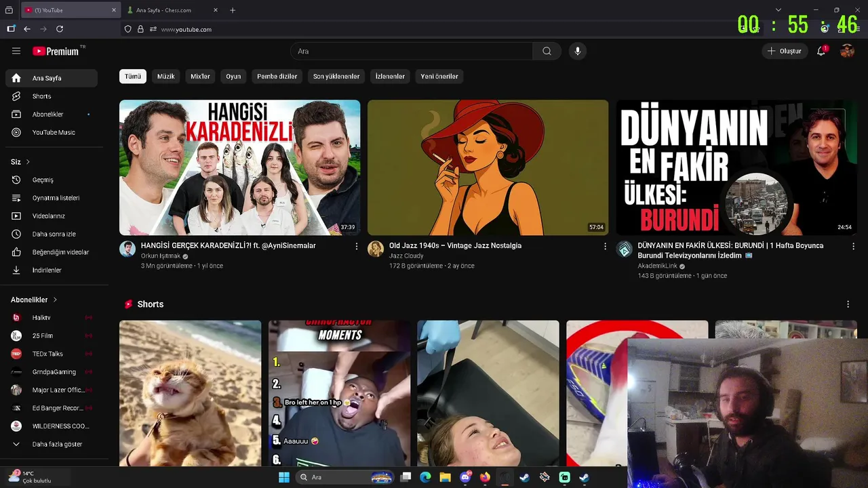
Task: Open Abonelikler in the sidebar
Action: click(52, 115)
